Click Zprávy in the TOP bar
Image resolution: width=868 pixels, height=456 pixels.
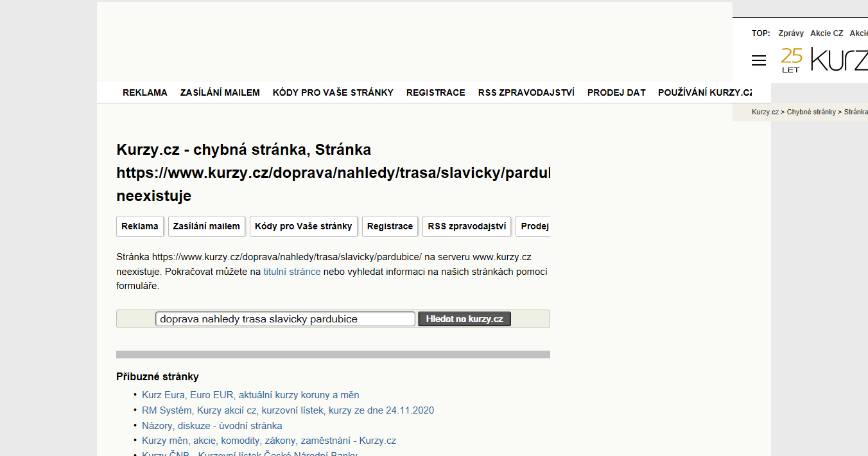click(791, 33)
